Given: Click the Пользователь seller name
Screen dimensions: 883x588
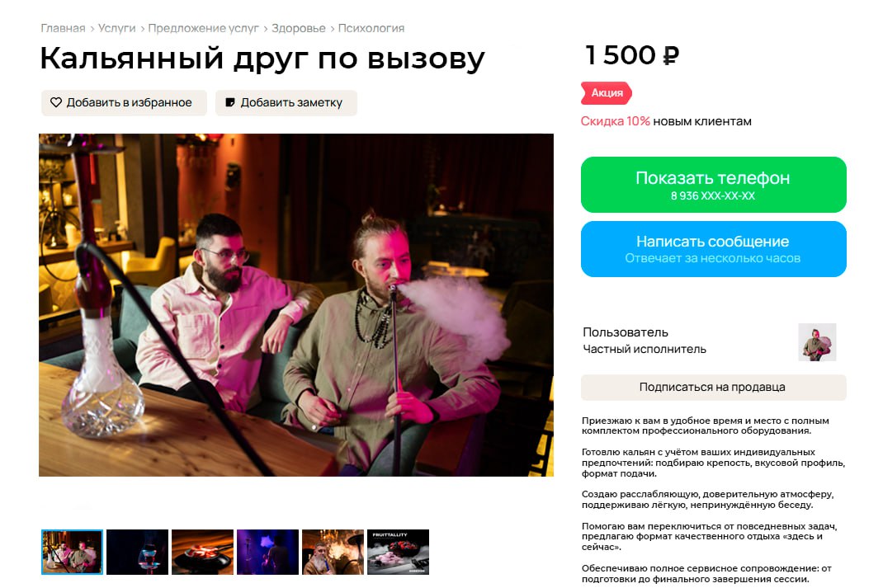Looking at the screenshot, I should click(625, 332).
